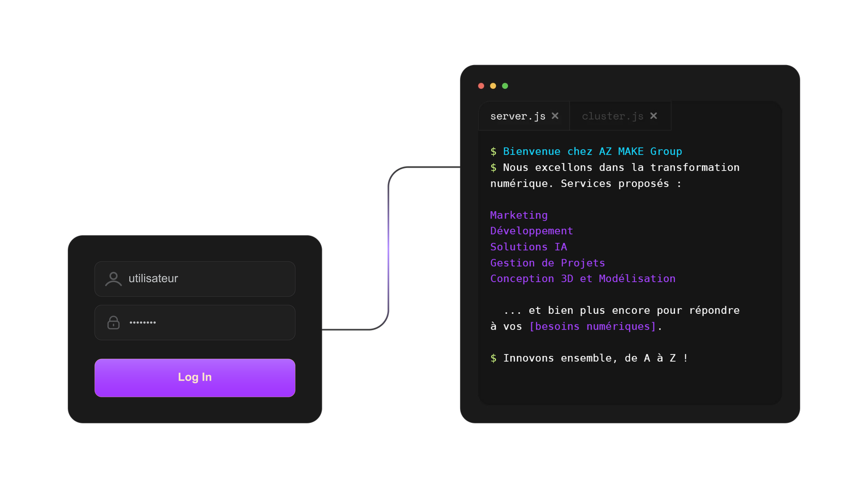Click the red window close dot
868x477 pixels.
coord(481,86)
